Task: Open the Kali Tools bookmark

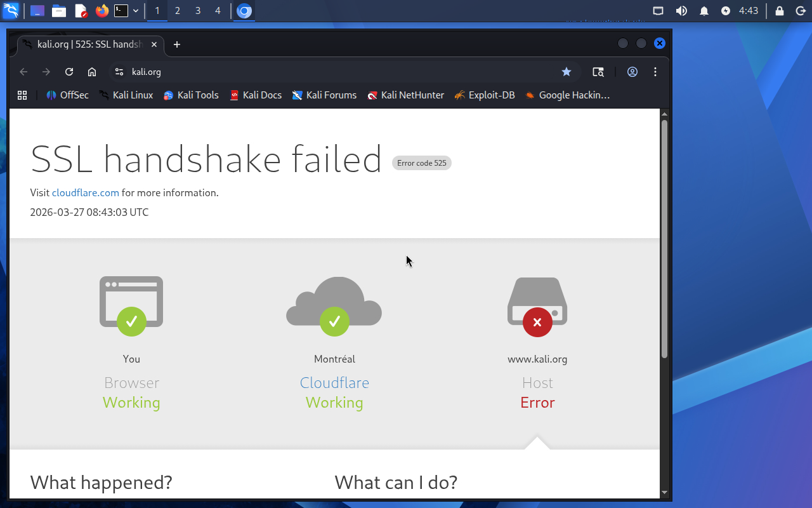Action: [x=191, y=95]
